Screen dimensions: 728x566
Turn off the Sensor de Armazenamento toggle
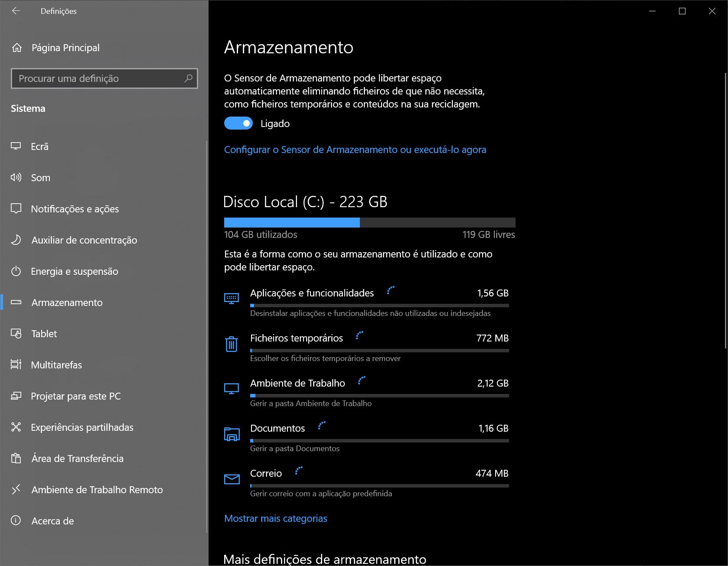coord(238,124)
